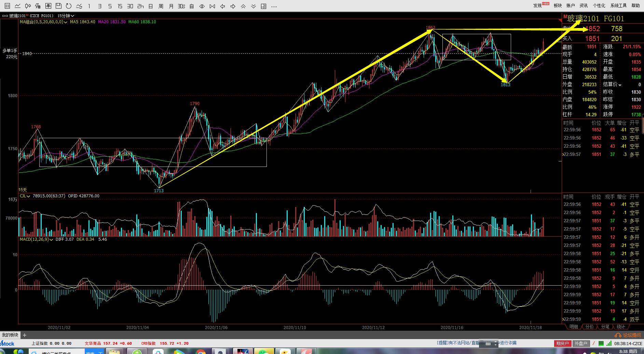644x354 pixels.
Task: Click the circular refresh arrow icon
Action: pos(69,6)
